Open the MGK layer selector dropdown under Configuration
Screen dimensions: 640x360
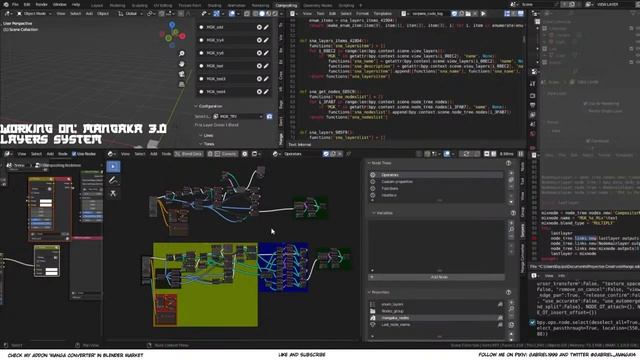238,116
